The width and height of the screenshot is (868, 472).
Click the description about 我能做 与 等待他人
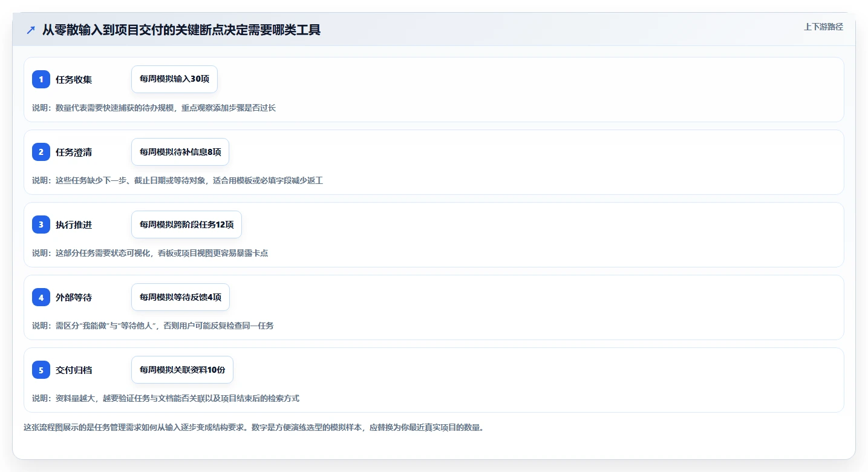click(x=152, y=326)
